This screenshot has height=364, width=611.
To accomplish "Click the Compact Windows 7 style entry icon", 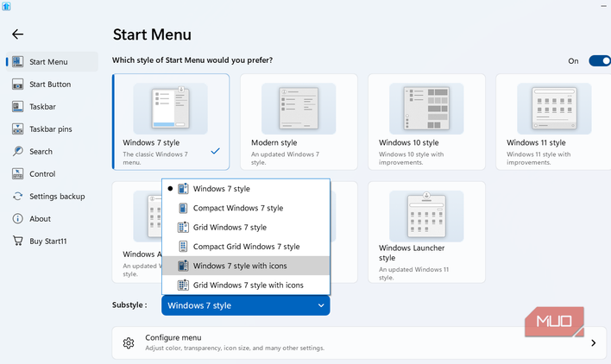I will (x=183, y=208).
